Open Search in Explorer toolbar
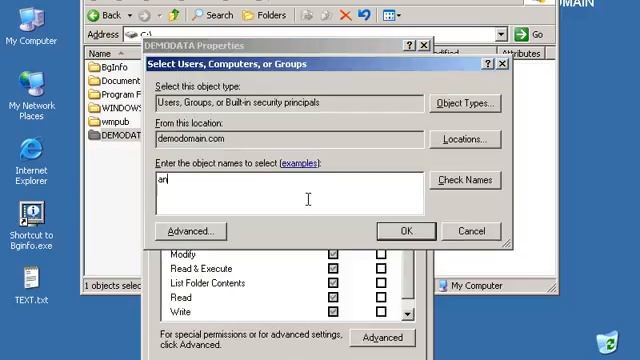Viewport: 640px width, 360px height. (x=213, y=16)
